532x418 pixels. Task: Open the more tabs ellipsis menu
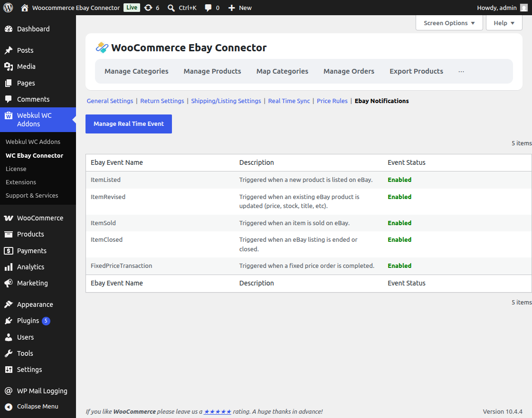coord(461,72)
